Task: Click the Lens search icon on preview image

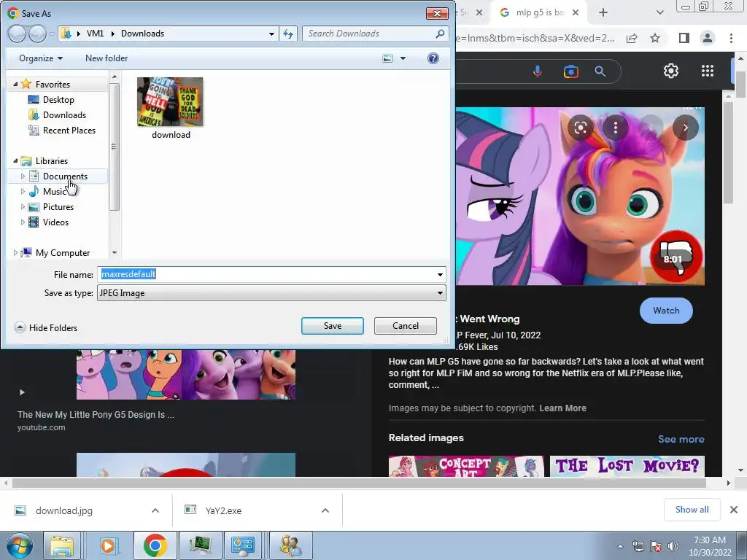Action: pos(580,128)
